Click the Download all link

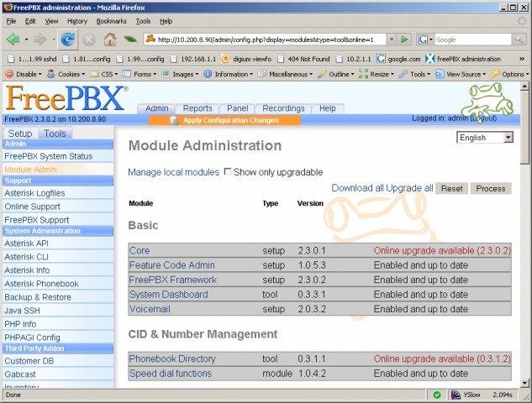(357, 188)
